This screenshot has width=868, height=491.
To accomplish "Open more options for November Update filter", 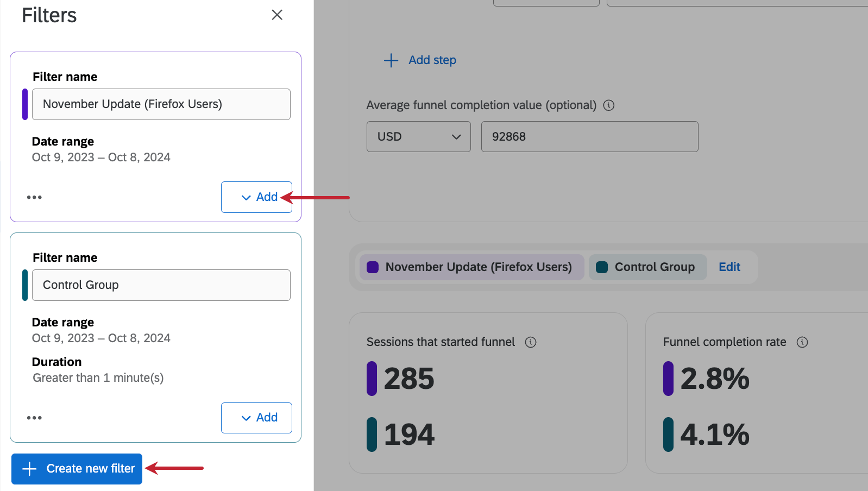I will [x=34, y=197].
